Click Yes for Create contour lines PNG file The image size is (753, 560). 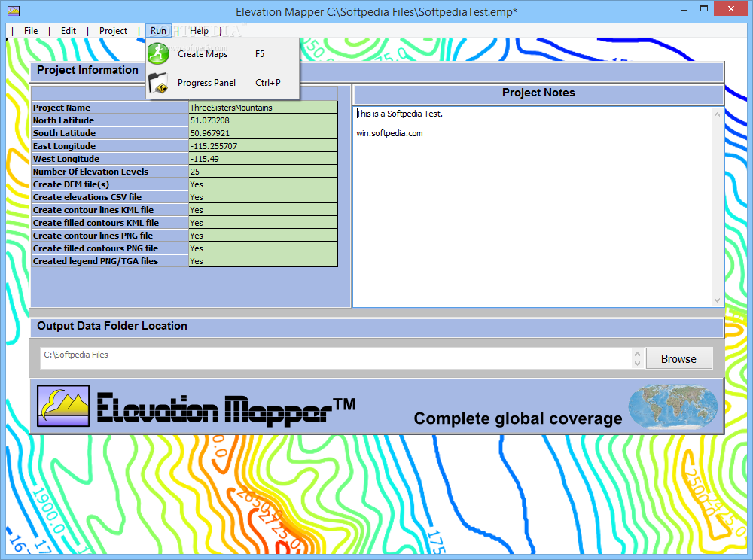pos(263,236)
